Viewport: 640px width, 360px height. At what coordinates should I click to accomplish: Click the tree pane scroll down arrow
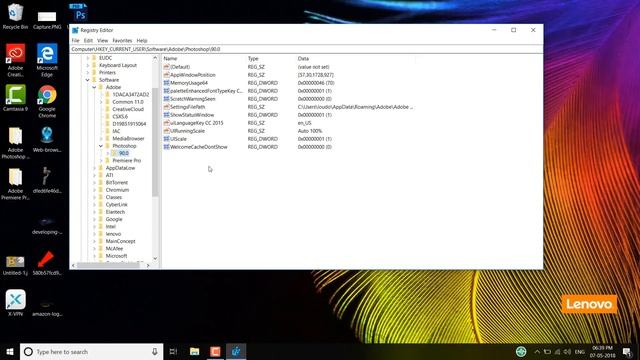(x=155, y=258)
